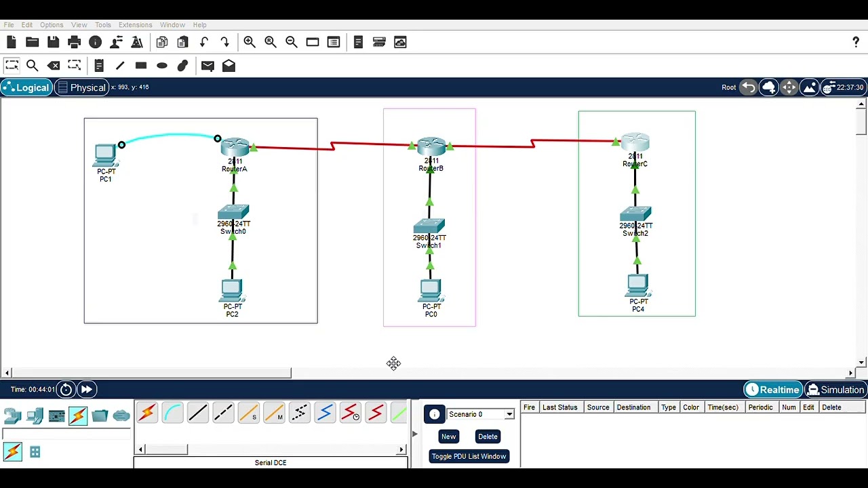Zoom out of the workspace

click(x=292, y=42)
